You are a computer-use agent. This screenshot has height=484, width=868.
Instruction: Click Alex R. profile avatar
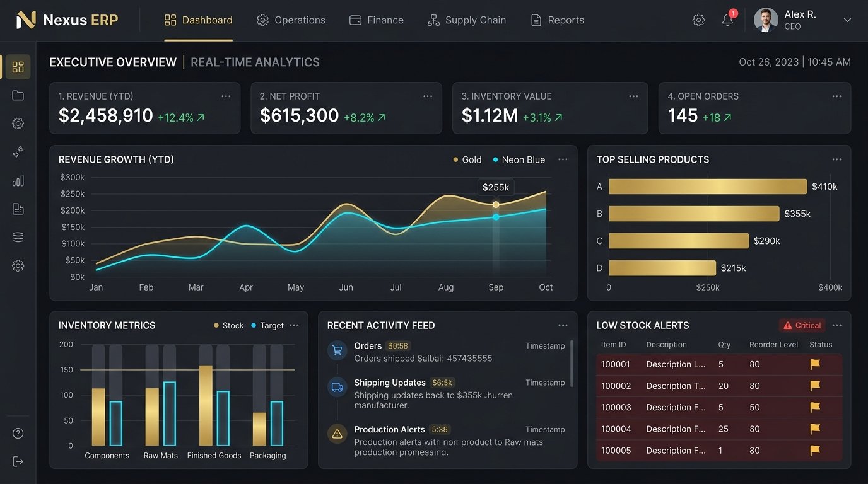tap(766, 20)
